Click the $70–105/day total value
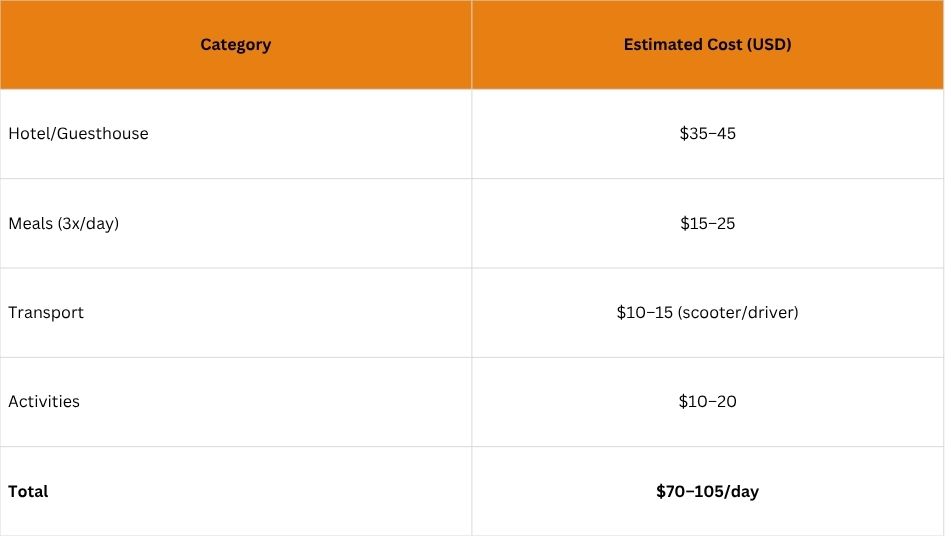The width and height of the screenshot is (952, 536). [x=707, y=491]
